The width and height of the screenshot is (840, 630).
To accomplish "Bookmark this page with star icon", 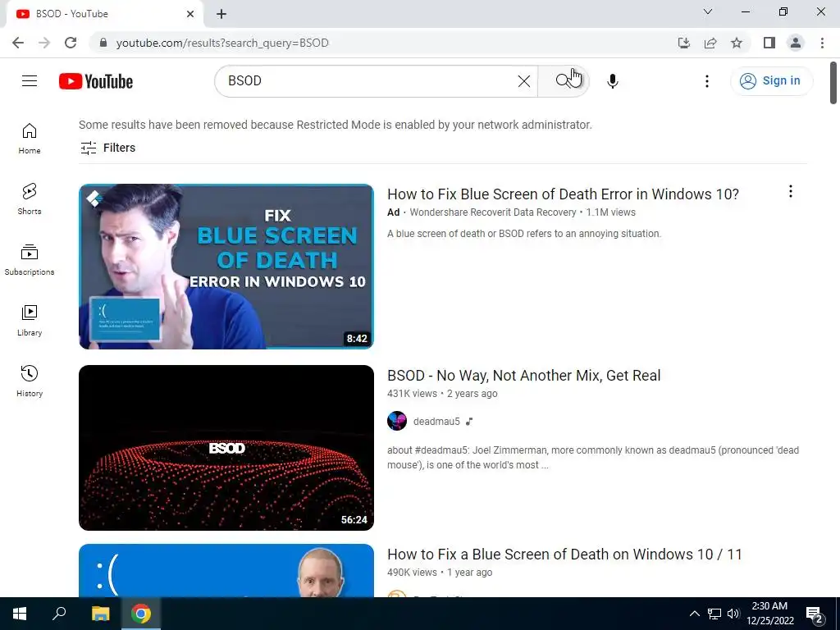I will [x=737, y=43].
